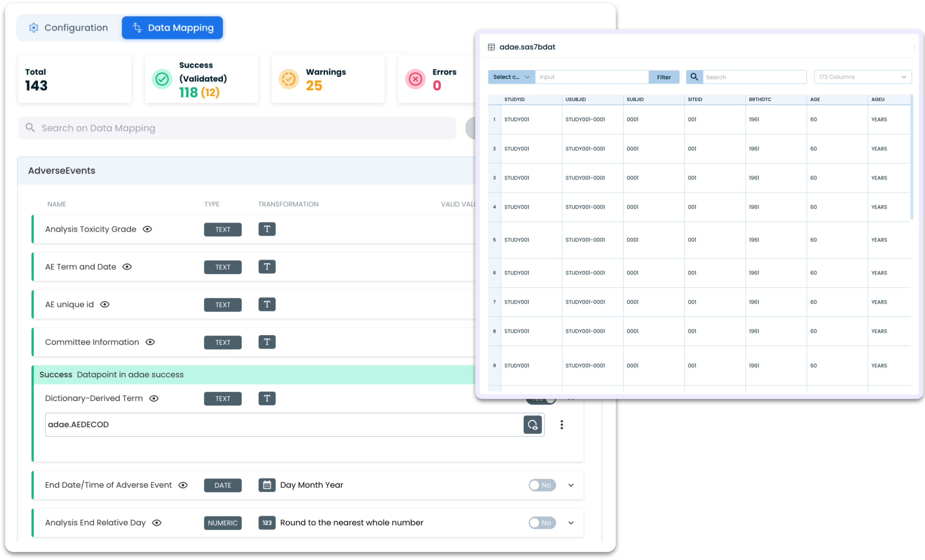Click T transformation icon for Dictionary-Derived Term

point(267,398)
